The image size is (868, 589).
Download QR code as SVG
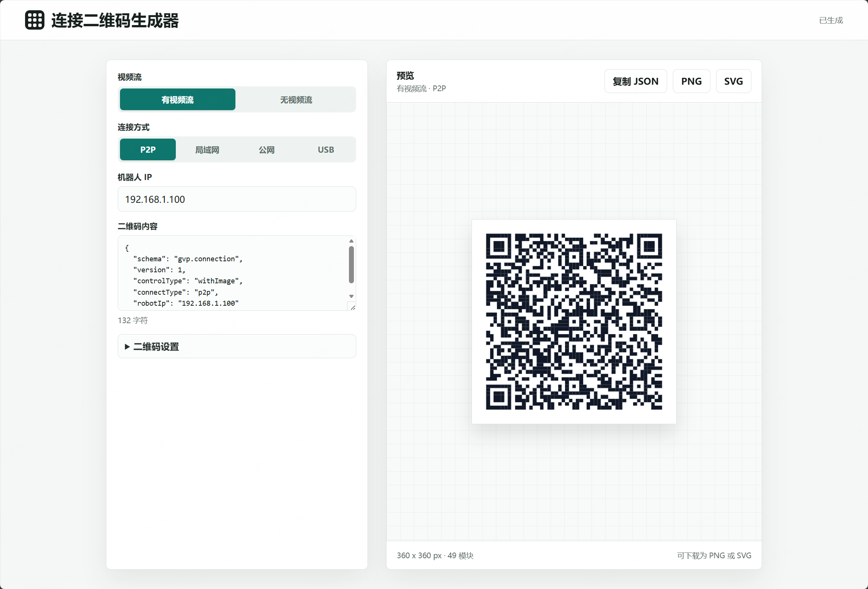point(733,81)
